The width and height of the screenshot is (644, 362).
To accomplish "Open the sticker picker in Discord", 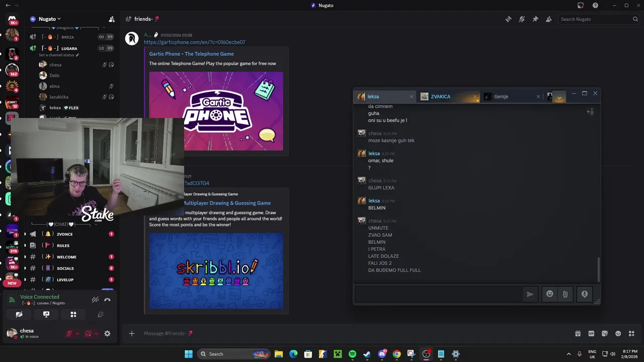I will pyautogui.click(x=605, y=333).
